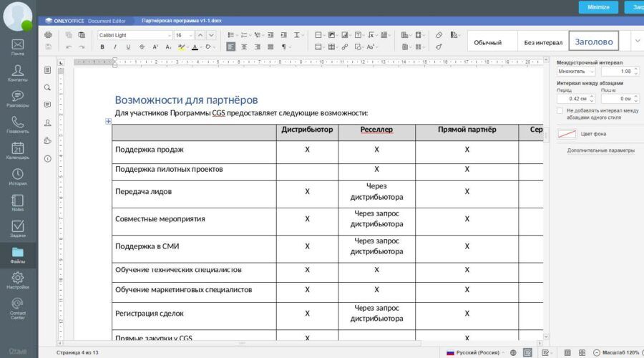
Task: Click the print icon in the toolbar
Action: 48,34
